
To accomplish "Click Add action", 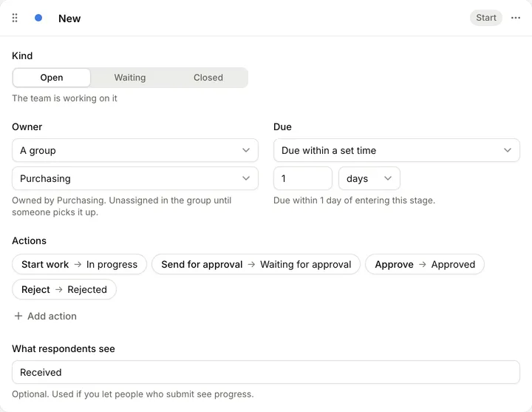I will [x=46, y=316].
